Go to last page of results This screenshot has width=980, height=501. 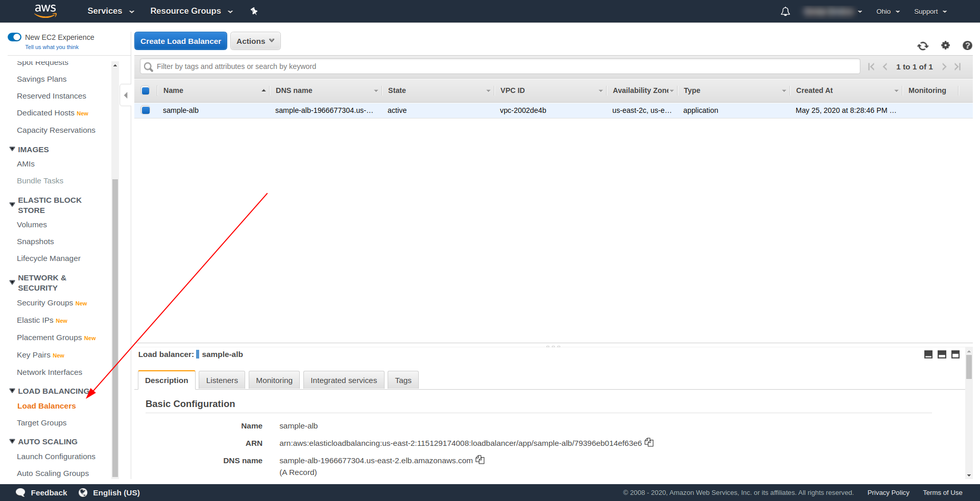click(958, 67)
